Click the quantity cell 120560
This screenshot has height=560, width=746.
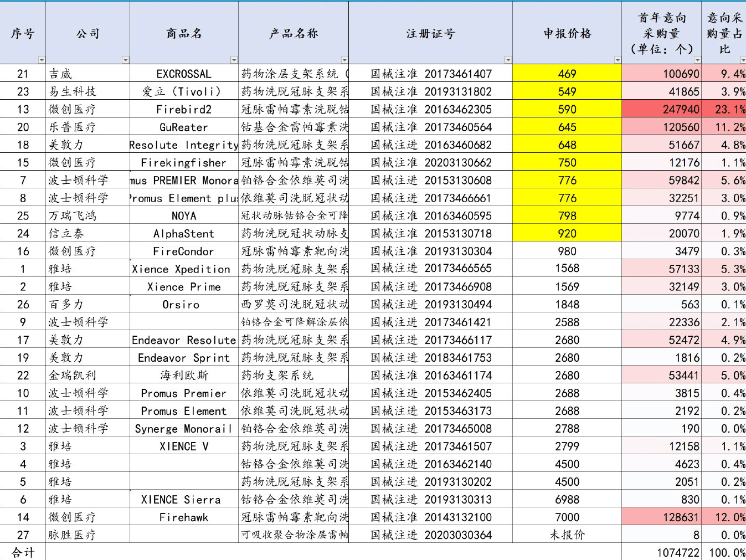[x=662, y=127]
